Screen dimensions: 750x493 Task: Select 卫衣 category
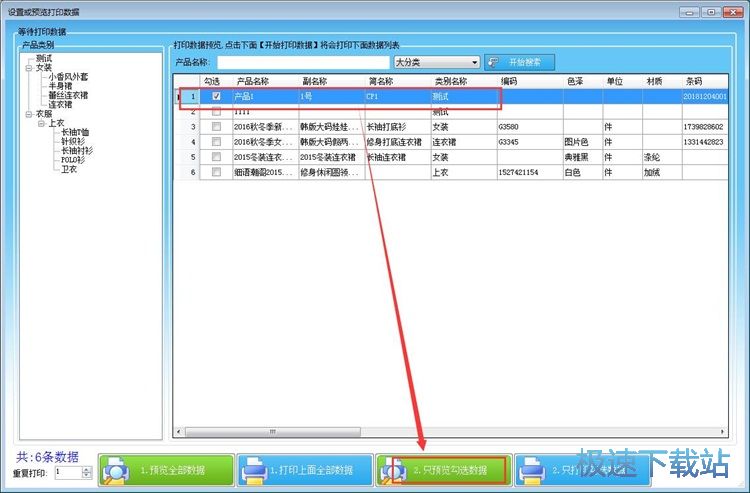point(69,169)
